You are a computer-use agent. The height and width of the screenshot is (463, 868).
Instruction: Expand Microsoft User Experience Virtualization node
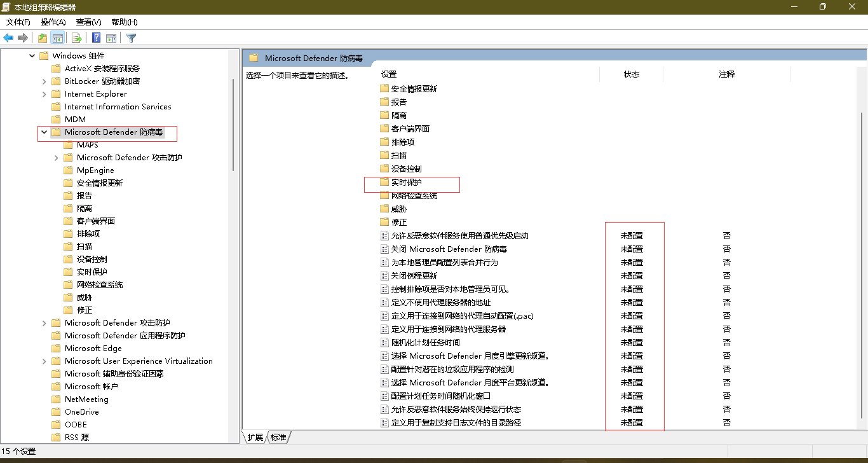(x=44, y=361)
